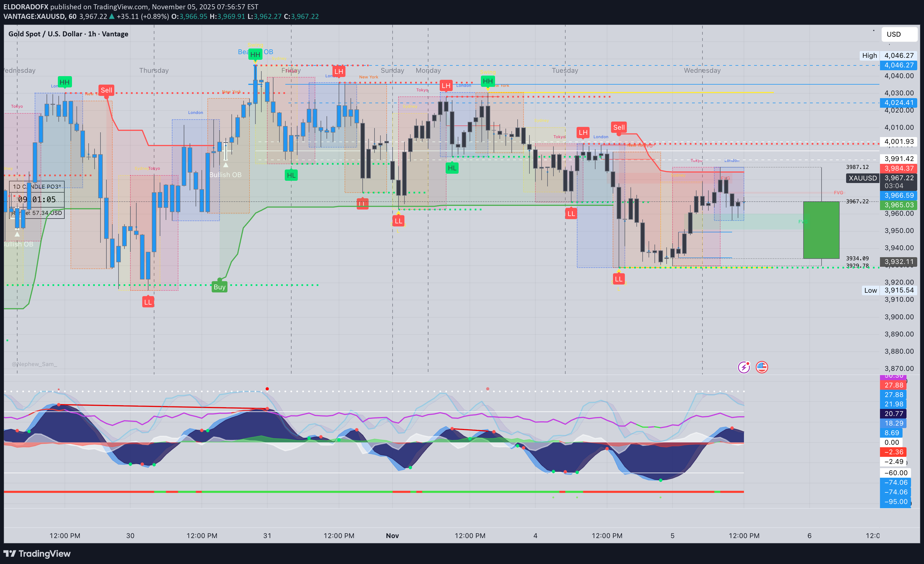Click the green long position box
The image size is (924, 564).
(821, 230)
